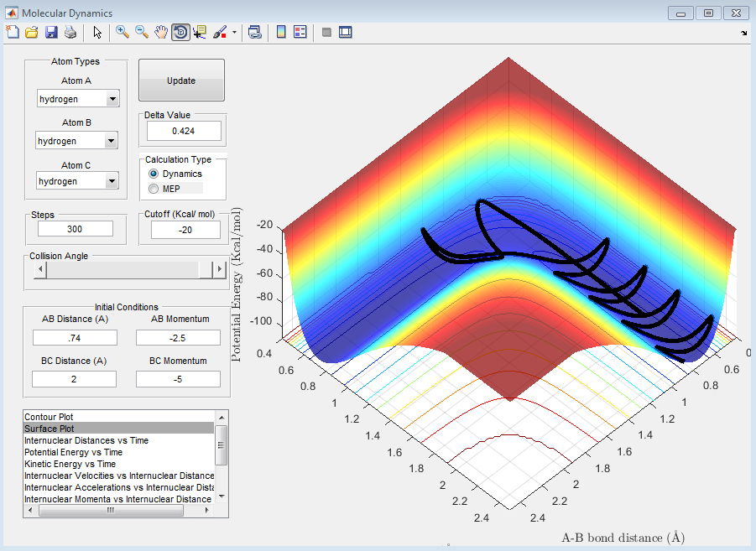Open a file with the folder icon
756x551 pixels.
click(32, 33)
